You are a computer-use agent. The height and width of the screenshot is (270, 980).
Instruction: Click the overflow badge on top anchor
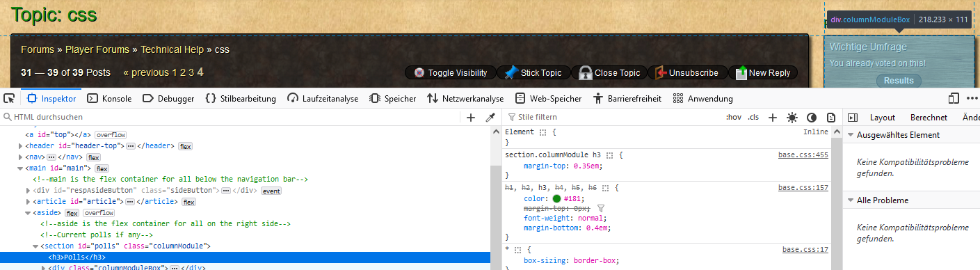(111, 135)
